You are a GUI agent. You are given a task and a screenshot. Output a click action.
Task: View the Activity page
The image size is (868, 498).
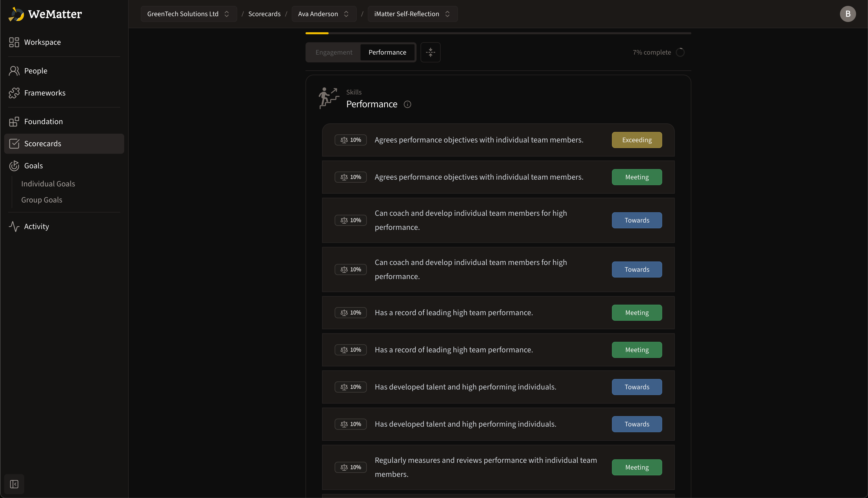pos(64,226)
